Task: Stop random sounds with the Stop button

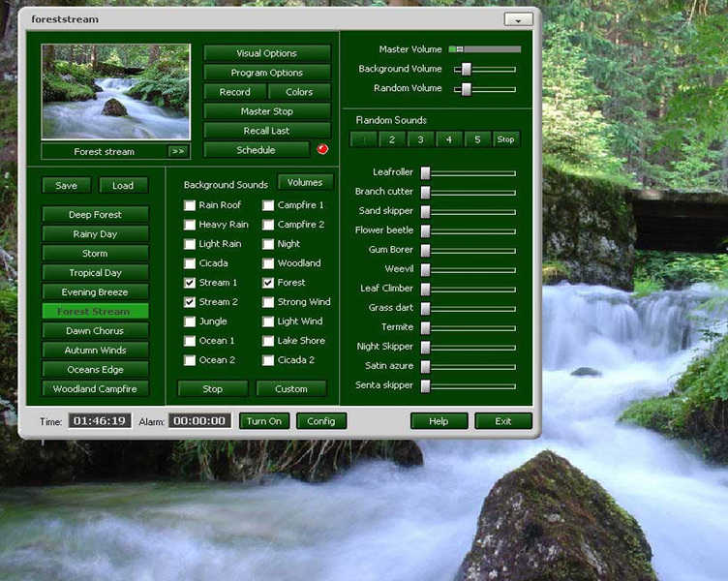Action: pos(505,139)
